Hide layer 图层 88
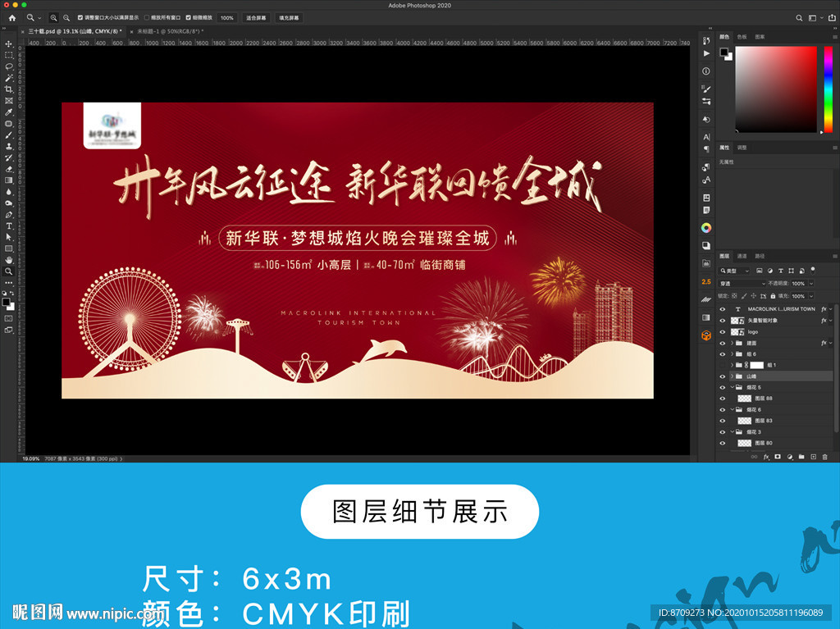 722,399
